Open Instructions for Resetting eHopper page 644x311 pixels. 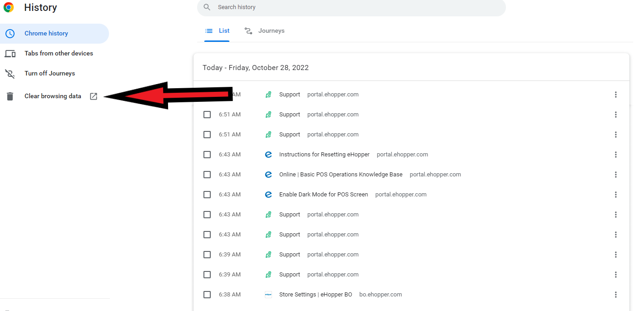pyautogui.click(x=324, y=155)
